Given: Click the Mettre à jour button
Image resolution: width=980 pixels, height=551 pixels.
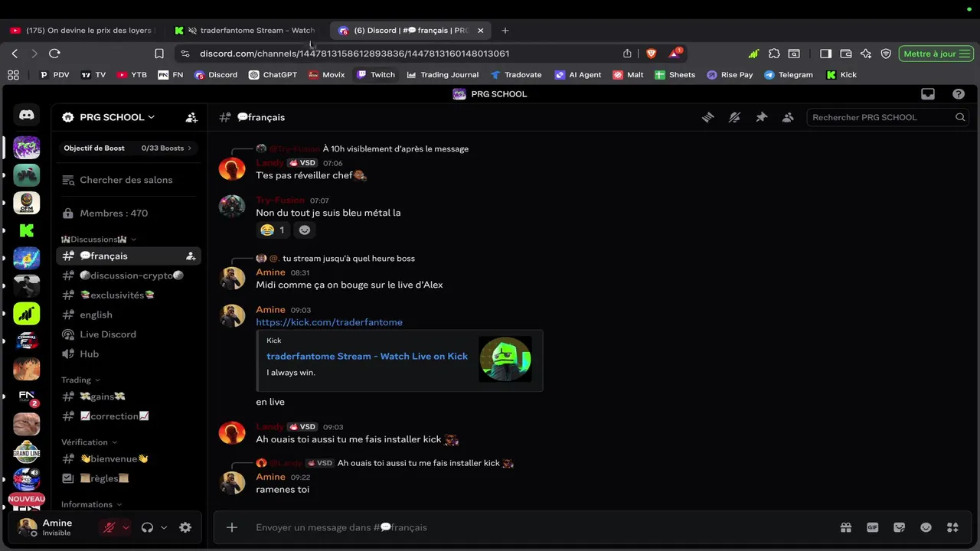Looking at the screenshot, I should pyautogui.click(x=937, y=54).
